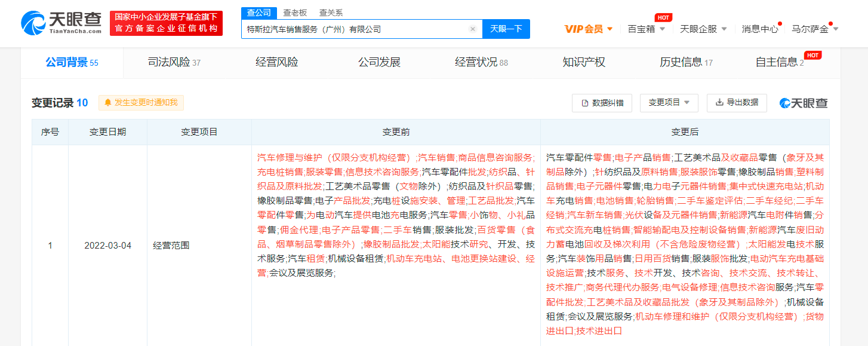Click the row number 1 cell

(50, 245)
